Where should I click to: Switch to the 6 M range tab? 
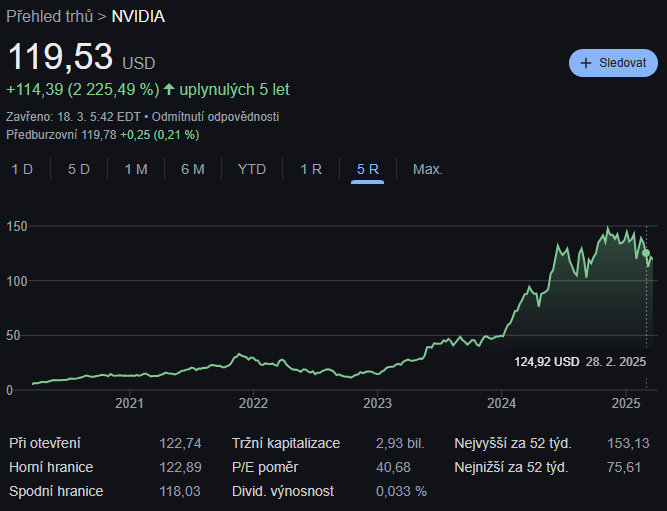pos(193,169)
